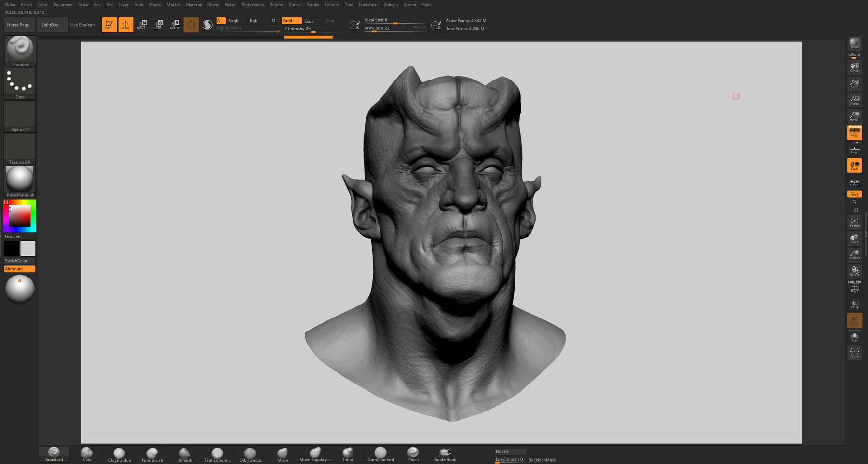Enable Zsub sculpting mode
The width and height of the screenshot is (868, 464).
pos(309,21)
